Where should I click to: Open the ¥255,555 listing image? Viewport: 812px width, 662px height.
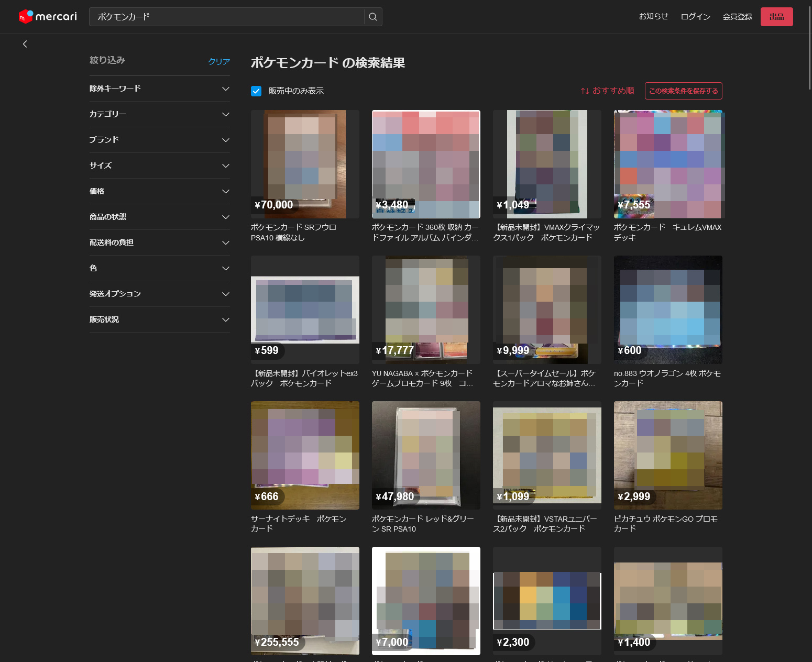click(305, 601)
